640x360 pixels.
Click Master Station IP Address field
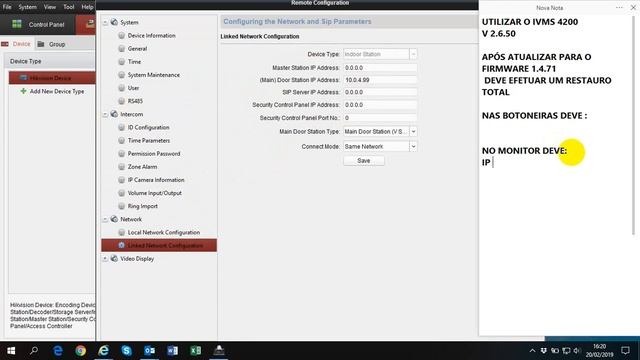tap(380, 68)
